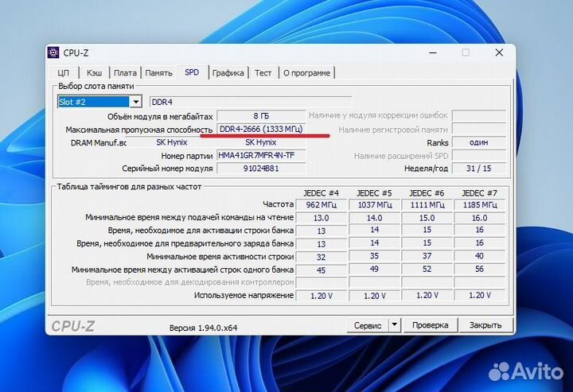The image size is (573, 392).
Task: Close the CPU-Z window with X
Action: (499, 53)
